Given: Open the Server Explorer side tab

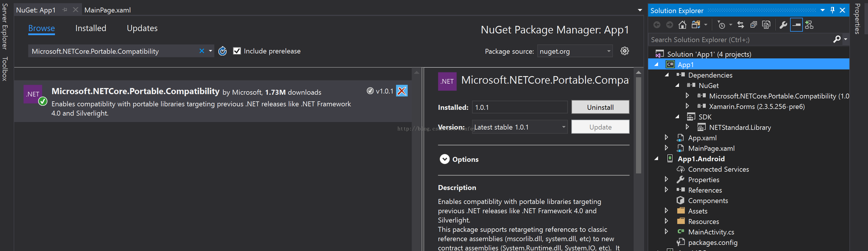Looking at the screenshot, I should 5,26.
